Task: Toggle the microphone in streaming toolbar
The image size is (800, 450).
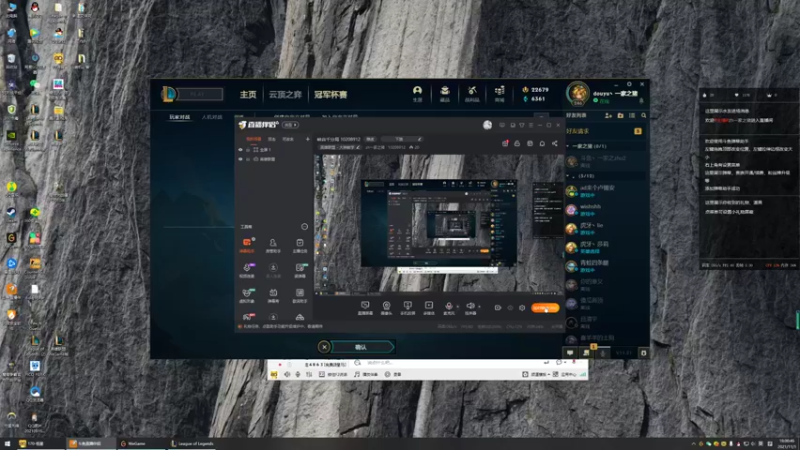Action: tap(449, 307)
